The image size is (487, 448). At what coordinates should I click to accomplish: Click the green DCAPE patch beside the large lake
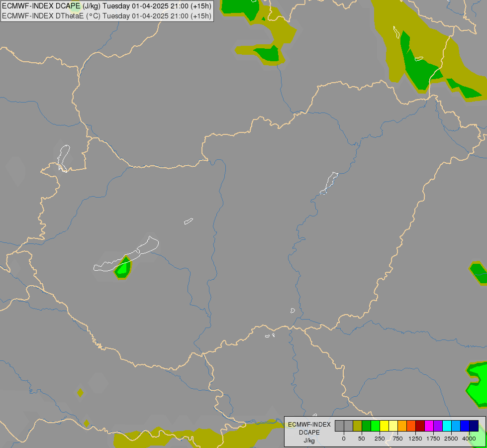click(123, 268)
